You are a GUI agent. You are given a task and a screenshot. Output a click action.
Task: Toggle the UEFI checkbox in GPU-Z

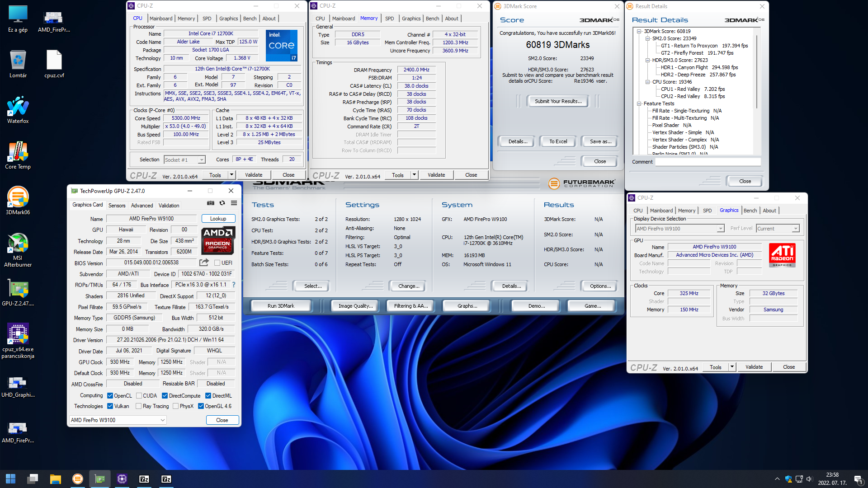pyautogui.click(x=217, y=263)
